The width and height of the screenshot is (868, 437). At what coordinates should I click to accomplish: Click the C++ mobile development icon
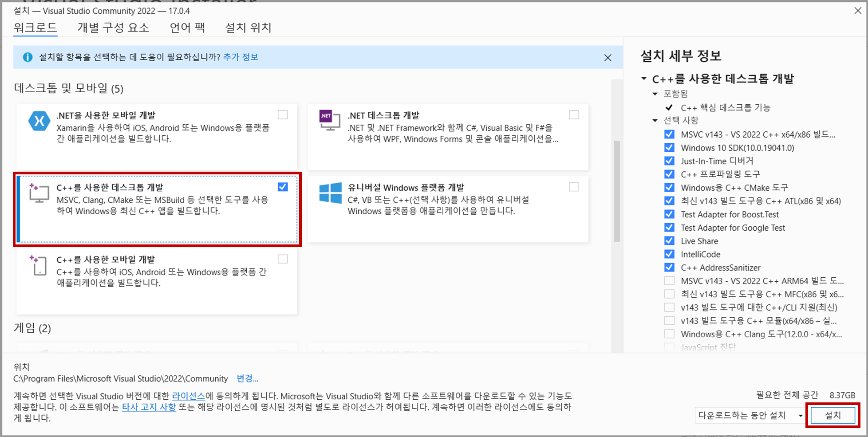click(38, 265)
